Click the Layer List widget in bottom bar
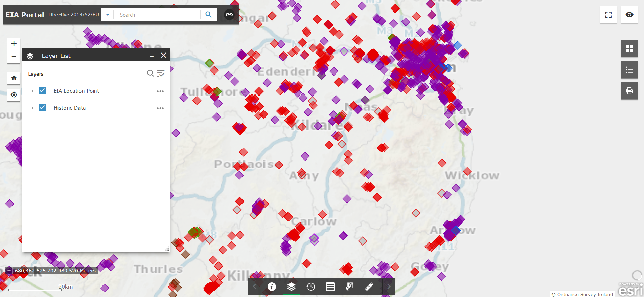Image resolution: width=644 pixels, height=297 pixels. (x=291, y=287)
